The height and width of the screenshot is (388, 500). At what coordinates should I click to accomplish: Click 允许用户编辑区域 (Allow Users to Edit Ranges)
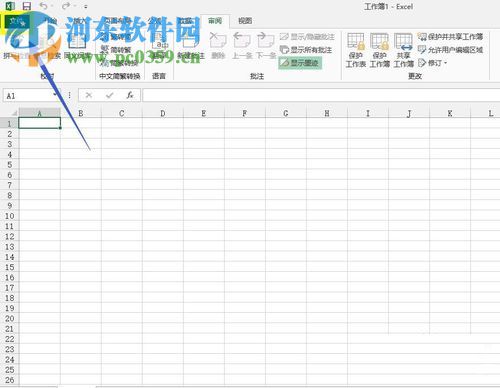450,50
